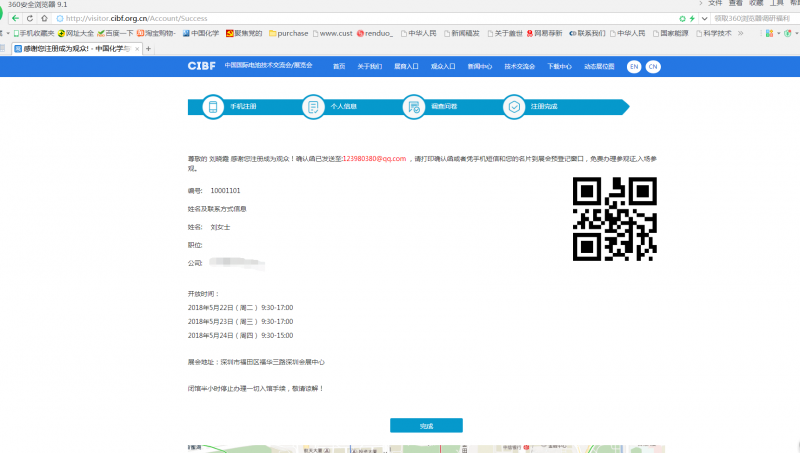The width and height of the screenshot is (800, 453).
Task: Switch site language to EN
Action: tap(633, 66)
